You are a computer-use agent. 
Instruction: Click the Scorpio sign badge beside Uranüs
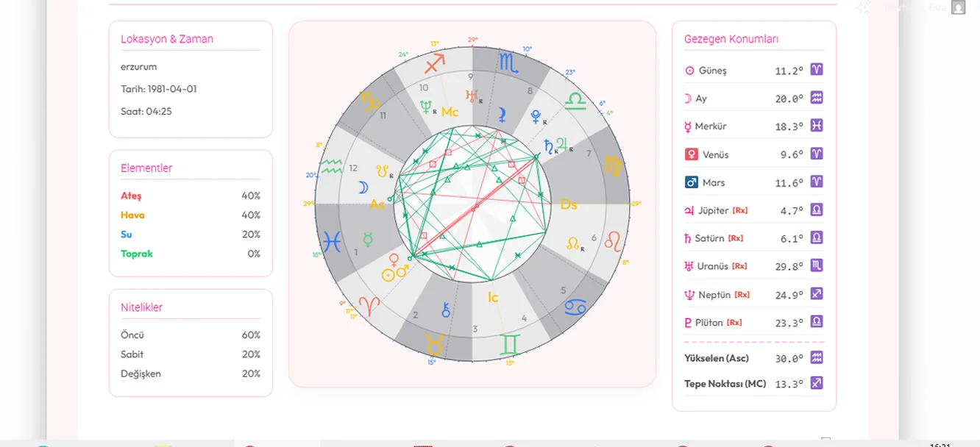pyautogui.click(x=816, y=265)
